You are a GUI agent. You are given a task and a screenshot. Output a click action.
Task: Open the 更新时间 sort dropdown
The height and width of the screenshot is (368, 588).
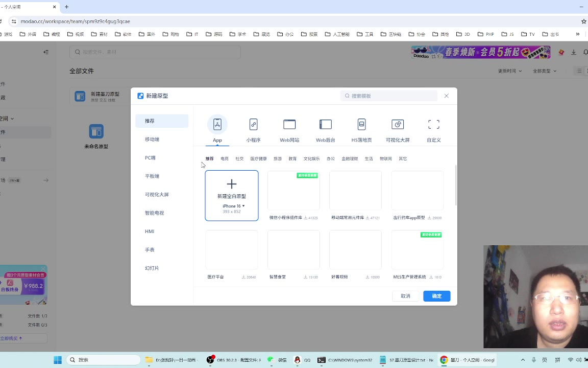509,71
